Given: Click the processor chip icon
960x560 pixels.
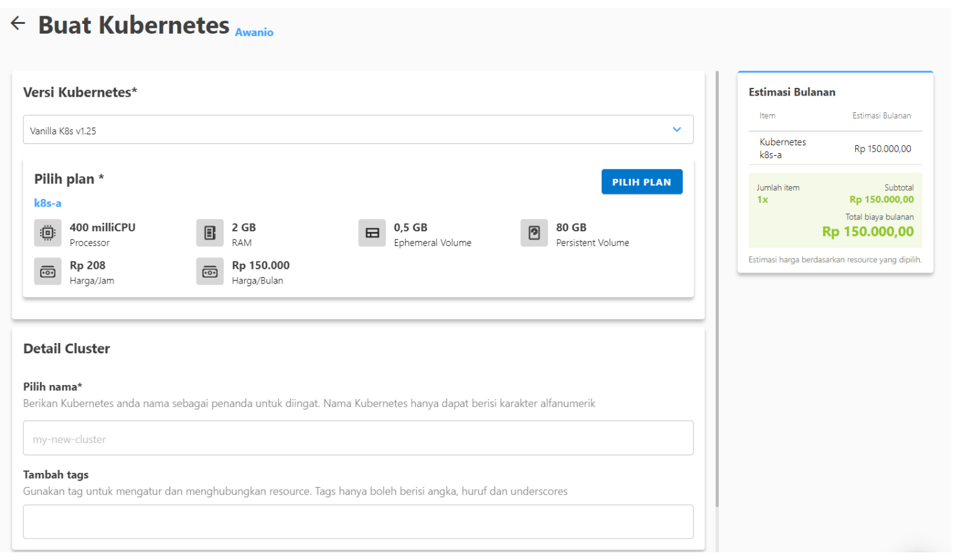Looking at the screenshot, I should [48, 233].
